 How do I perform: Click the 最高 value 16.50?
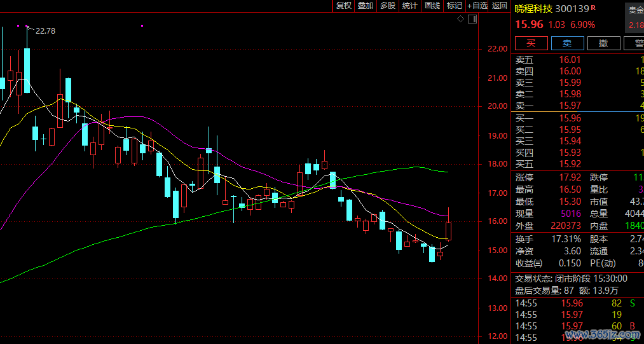coord(570,190)
